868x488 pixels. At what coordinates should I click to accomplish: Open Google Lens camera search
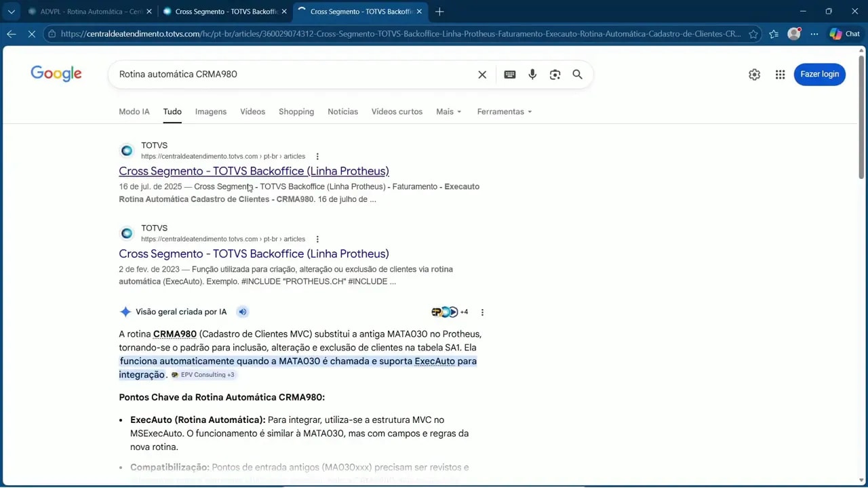(555, 74)
